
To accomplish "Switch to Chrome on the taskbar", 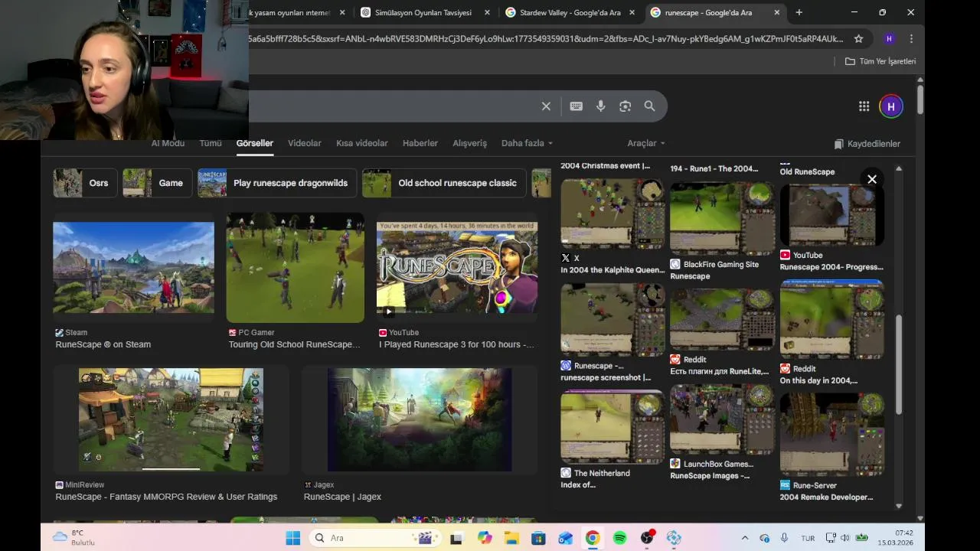I will tap(592, 538).
